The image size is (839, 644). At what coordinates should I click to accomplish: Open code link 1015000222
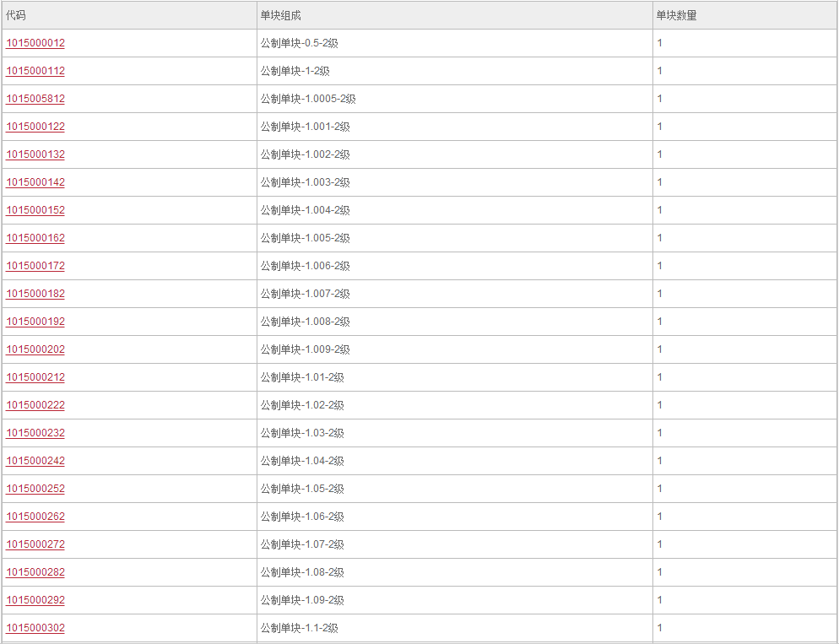click(x=35, y=404)
